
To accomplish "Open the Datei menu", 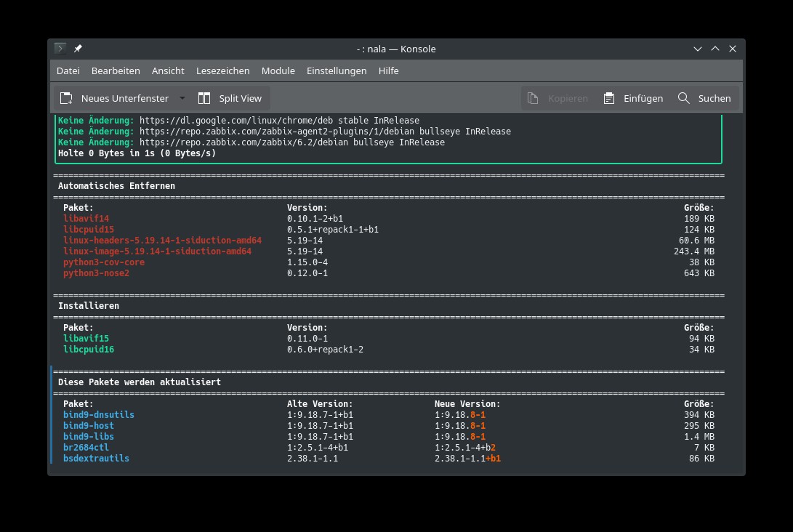I will 68,70.
